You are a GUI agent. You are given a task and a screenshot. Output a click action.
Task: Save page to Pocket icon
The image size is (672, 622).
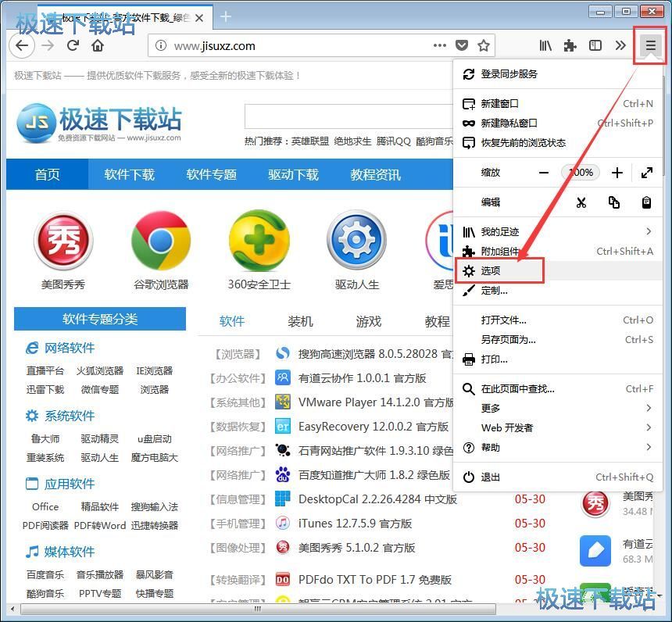point(462,45)
